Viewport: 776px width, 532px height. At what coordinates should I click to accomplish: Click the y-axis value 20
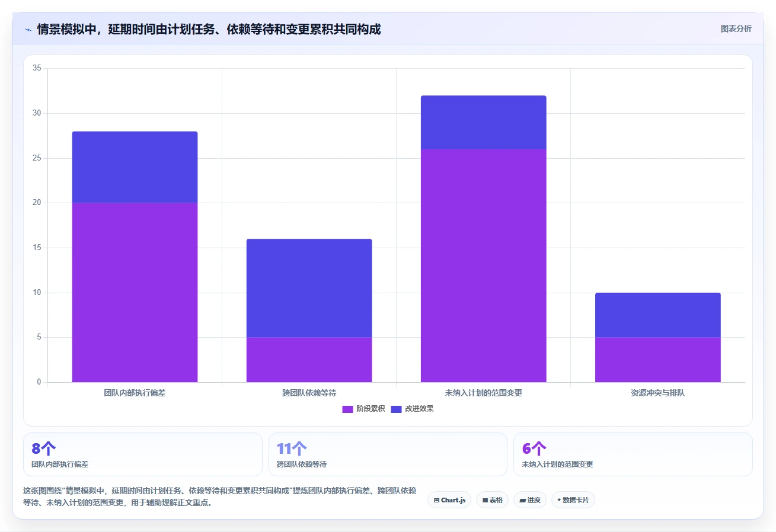click(37, 203)
